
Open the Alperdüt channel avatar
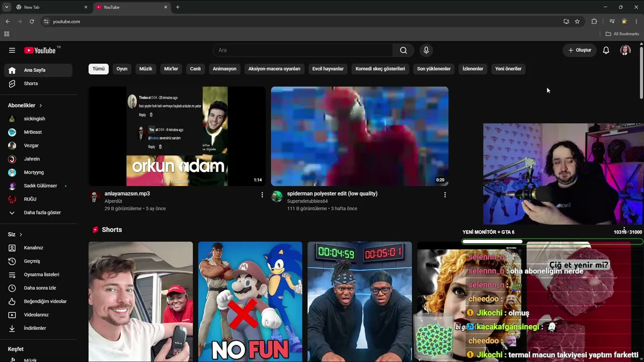click(x=95, y=196)
